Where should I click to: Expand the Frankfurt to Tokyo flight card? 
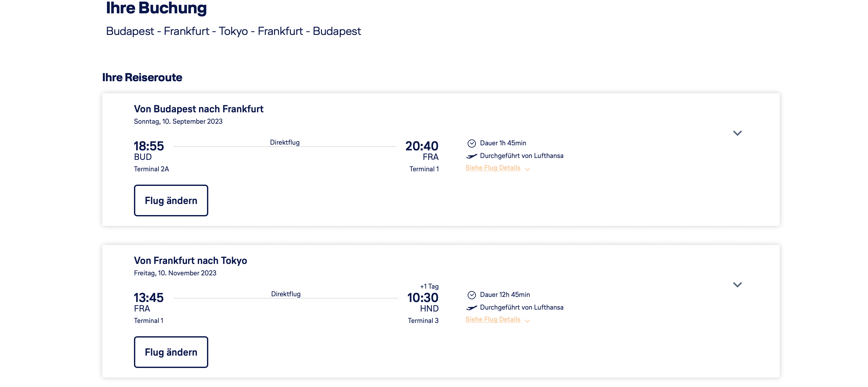coord(737,285)
